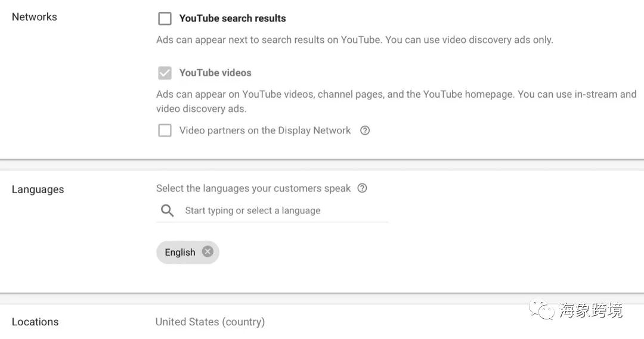Click the YouTube videos label text

pos(215,73)
